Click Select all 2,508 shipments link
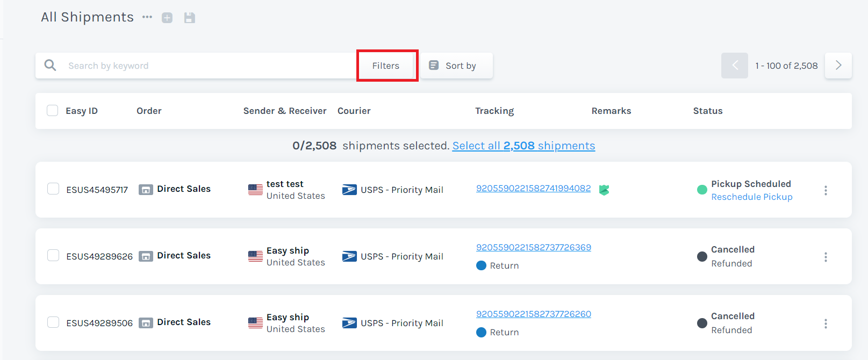The image size is (868, 360). [x=523, y=146]
